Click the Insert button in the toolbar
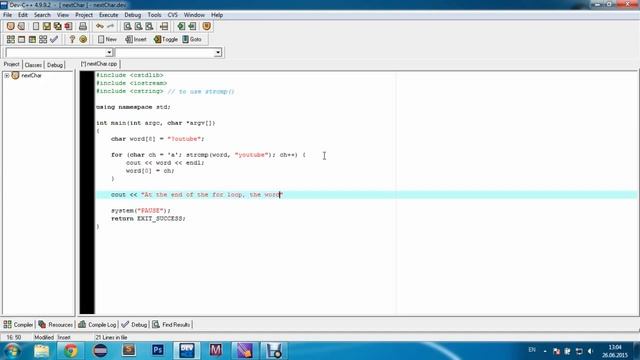640x360 pixels. [x=136, y=39]
